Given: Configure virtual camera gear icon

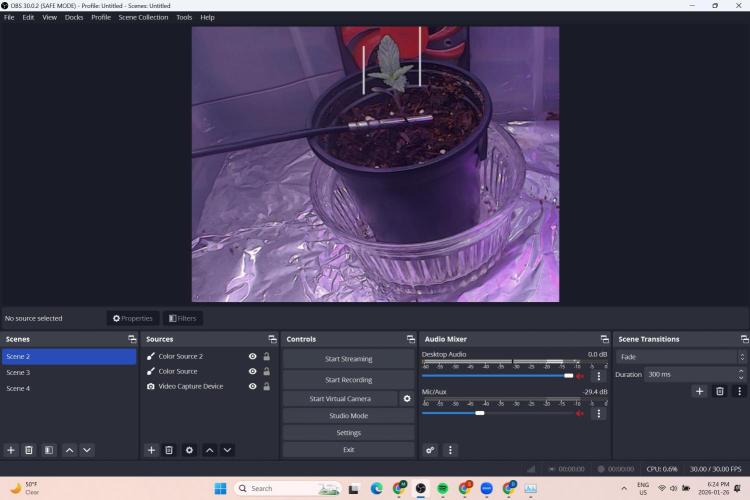Looking at the screenshot, I should (406, 398).
